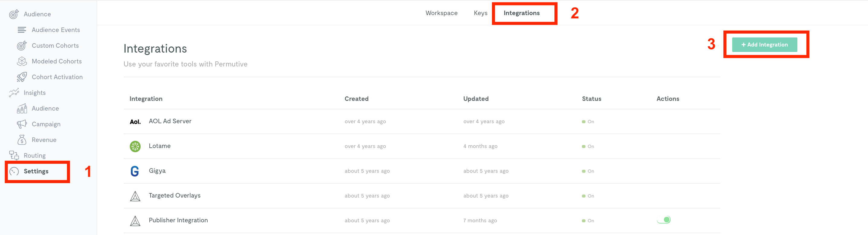Click the Add Integration button
This screenshot has width=868, height=235.
click(764, 44)
